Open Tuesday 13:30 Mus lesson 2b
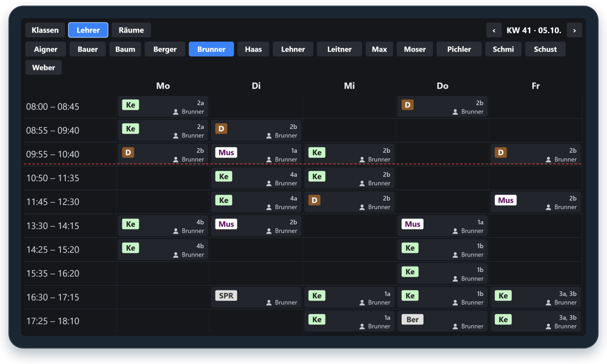607x364 pixels. click(256, 226)
